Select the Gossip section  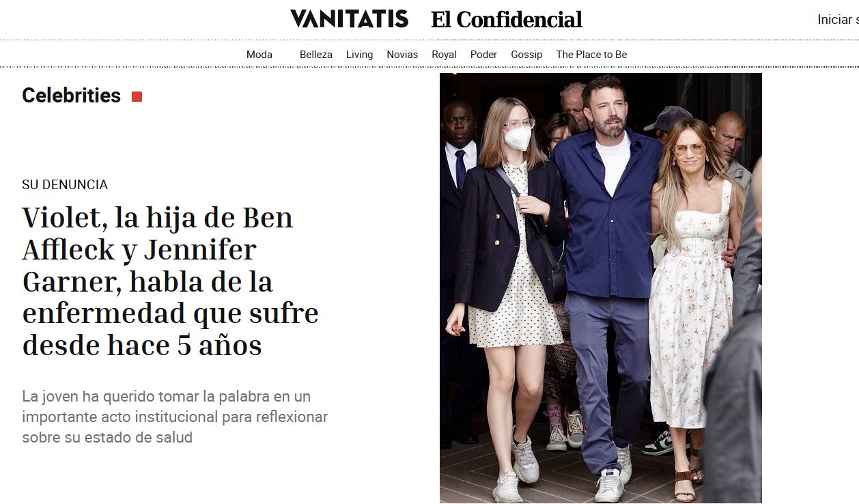click(x=526, y=55)
